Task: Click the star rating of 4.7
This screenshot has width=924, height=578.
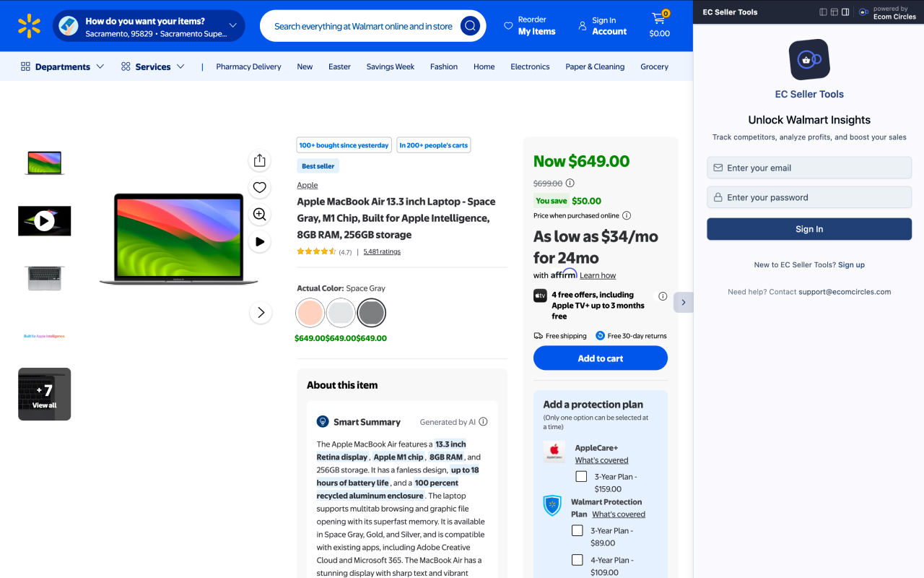Action: click(x=316, y=251)
